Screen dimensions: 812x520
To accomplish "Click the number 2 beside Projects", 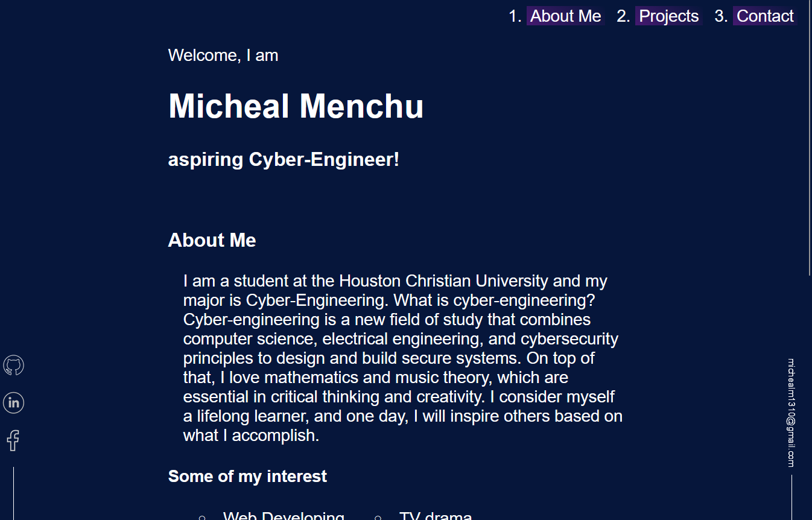I will point(623,16).
